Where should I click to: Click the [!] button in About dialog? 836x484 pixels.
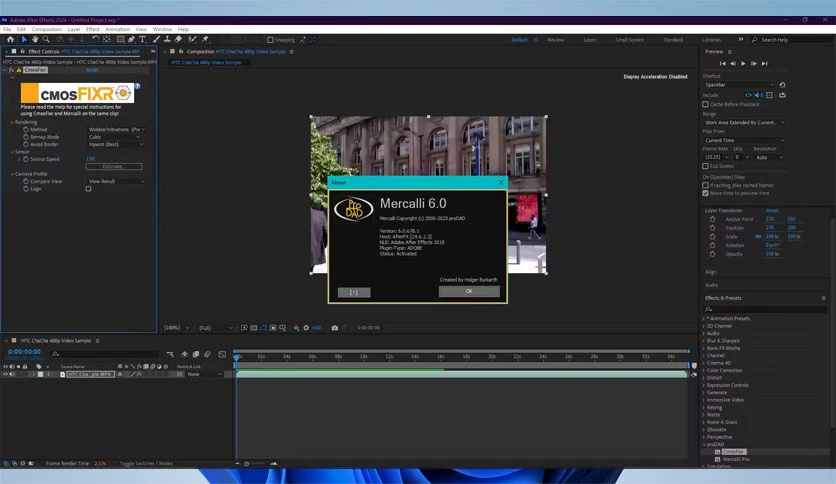[x=354, y=292]
